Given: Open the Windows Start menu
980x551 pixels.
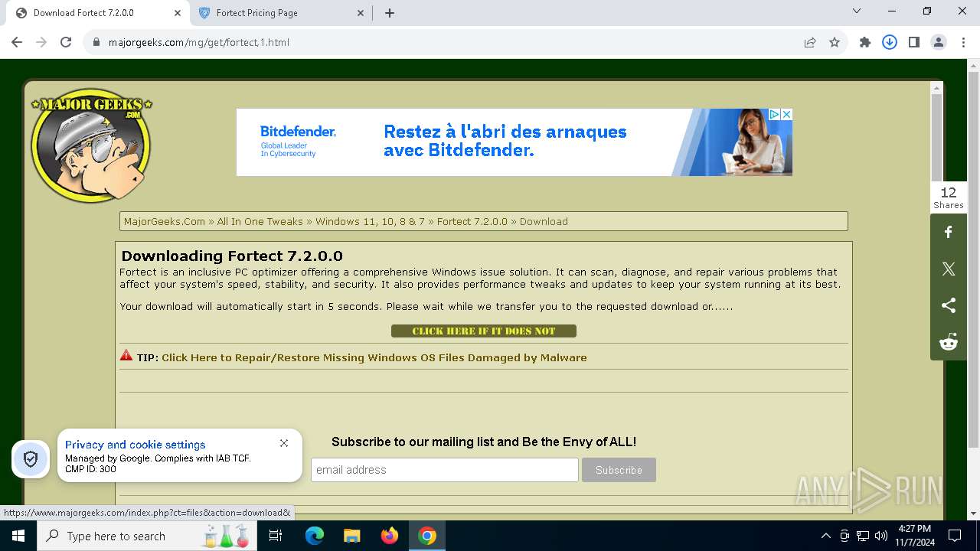Looking at the screenshot, I should pyautogui.click(x=18, y=536).
